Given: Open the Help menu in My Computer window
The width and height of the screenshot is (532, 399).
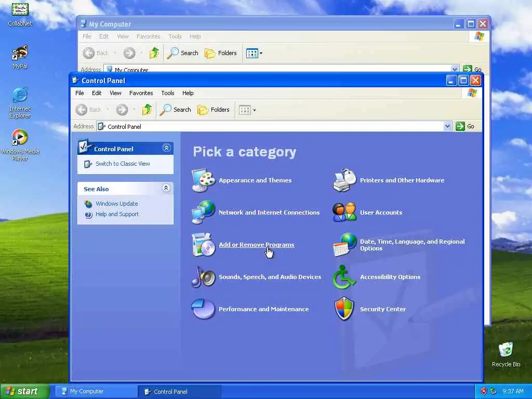Looking at the screenshot, I should pos(195,36).
